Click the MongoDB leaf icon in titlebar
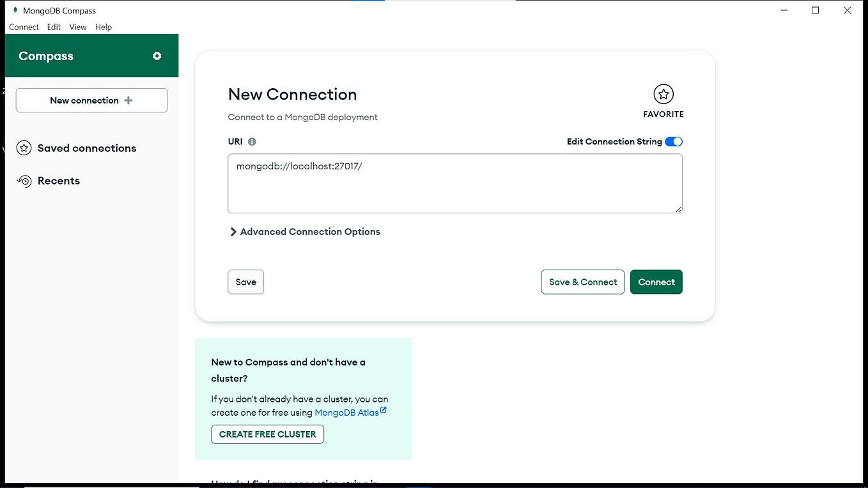The image size is (868, 488). coord(14,10)
